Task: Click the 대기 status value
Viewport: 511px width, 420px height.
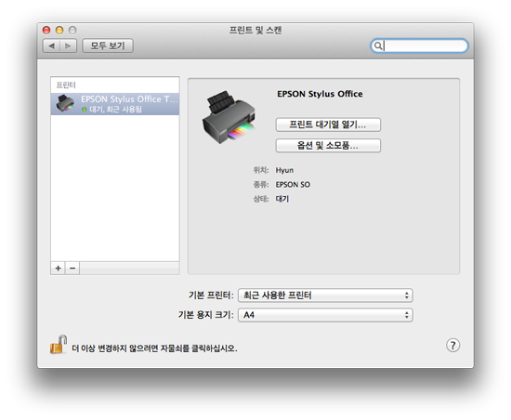Action: (282, 199)
